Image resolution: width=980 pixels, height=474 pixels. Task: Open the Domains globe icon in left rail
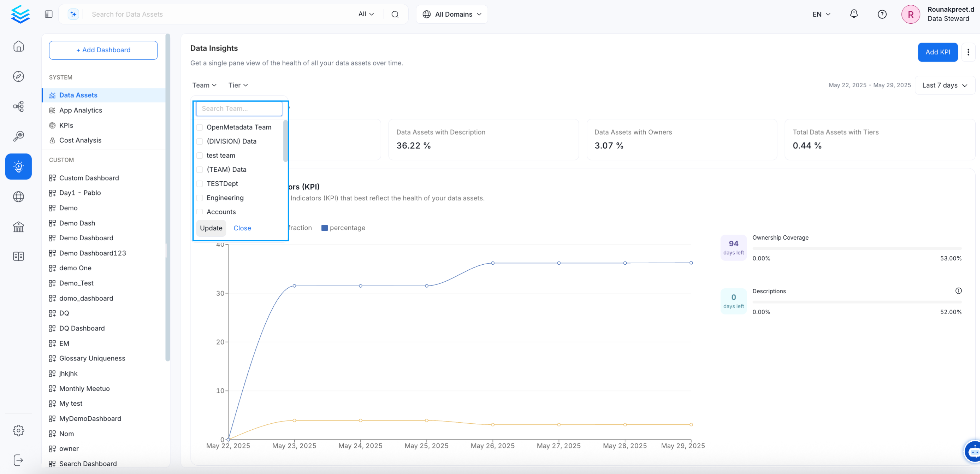(x=19, y=197)
